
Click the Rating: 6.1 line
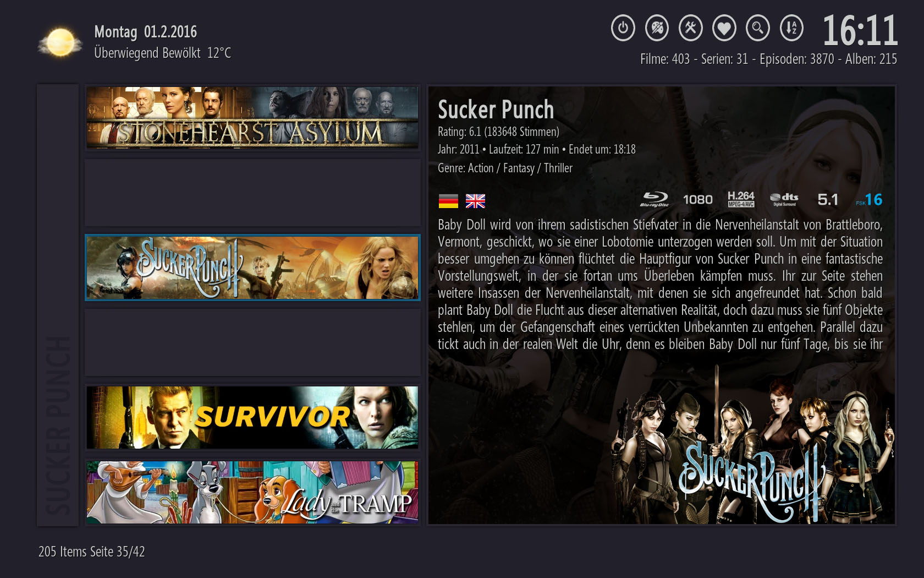pyautogui.click(x=498, y=132)
